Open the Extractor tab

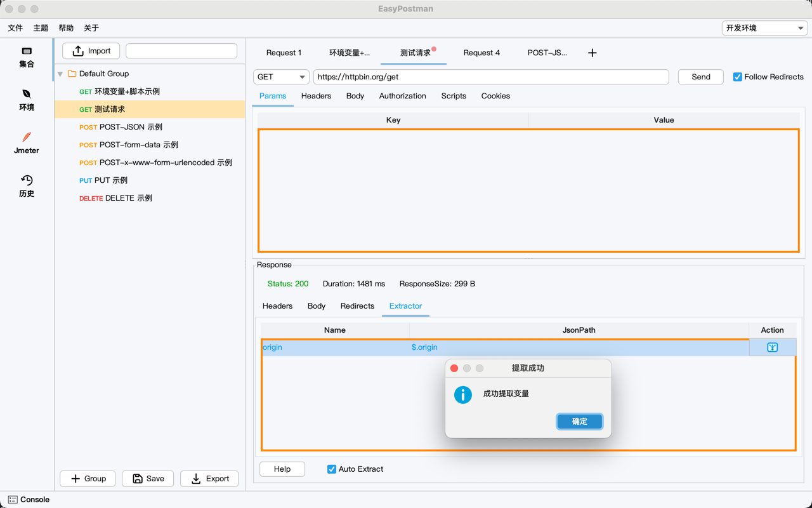coord(405,306)
